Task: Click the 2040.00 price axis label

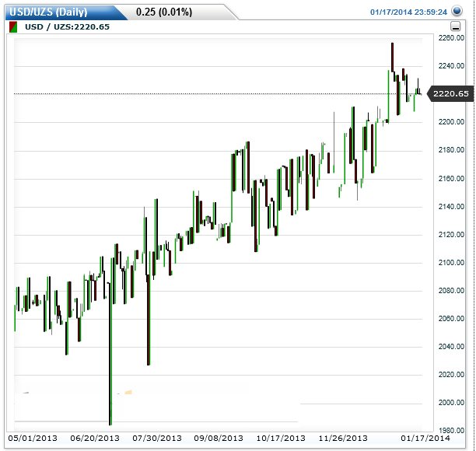Action: tap(451, 346)
